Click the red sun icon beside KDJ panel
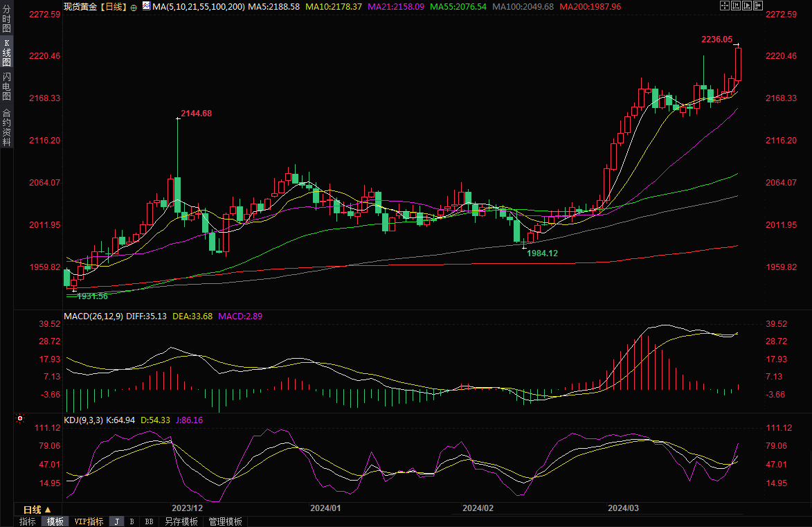Viewport: 812px width, 527px height. 19,419
